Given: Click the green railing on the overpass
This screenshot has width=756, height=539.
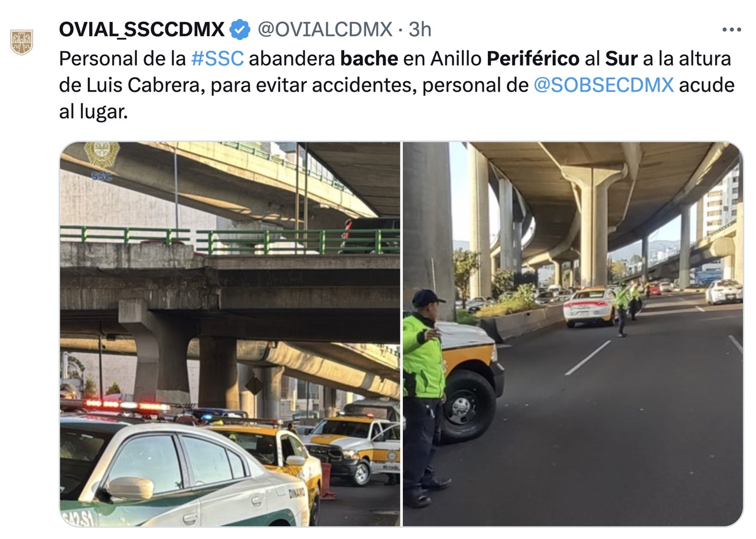Looking at the screenshot, I should pyautogui.click(x=229, y=239).
